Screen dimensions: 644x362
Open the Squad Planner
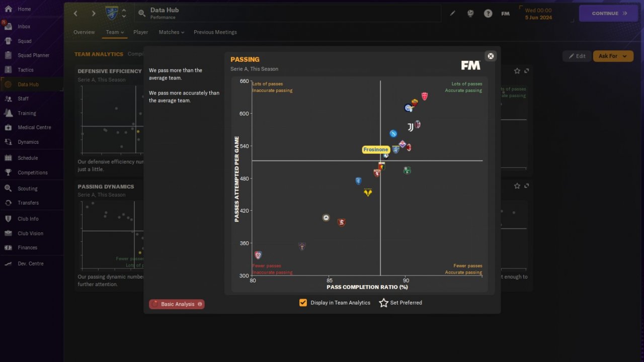point(32,55)
